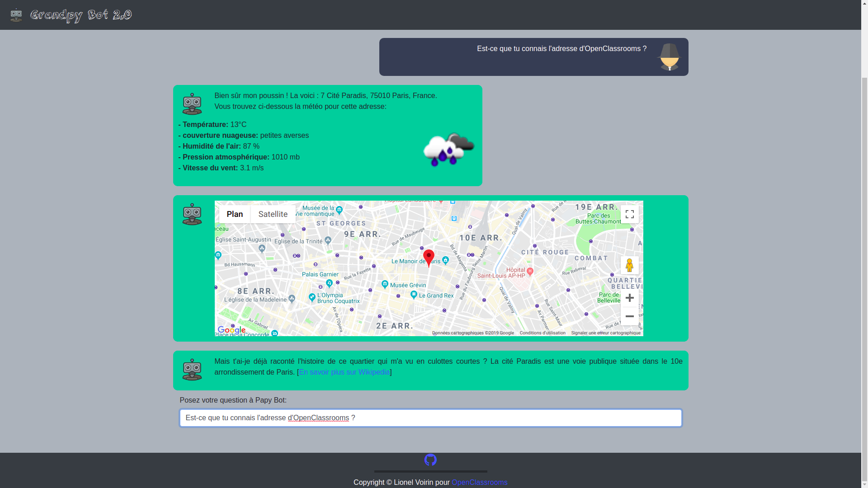868x488 pixels.
Task: Zoom out the map with minus button
Action: (x=629, y=316)
